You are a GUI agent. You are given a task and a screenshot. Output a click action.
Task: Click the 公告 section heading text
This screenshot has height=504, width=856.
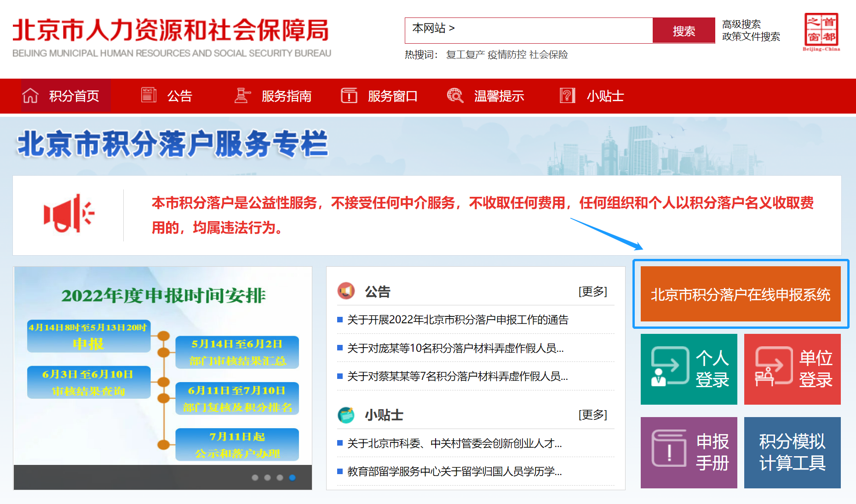click(x=378, y=292)
